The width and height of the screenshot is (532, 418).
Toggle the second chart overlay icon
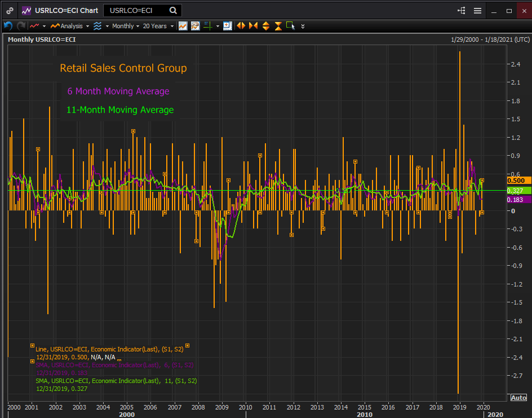pos(195,26)
